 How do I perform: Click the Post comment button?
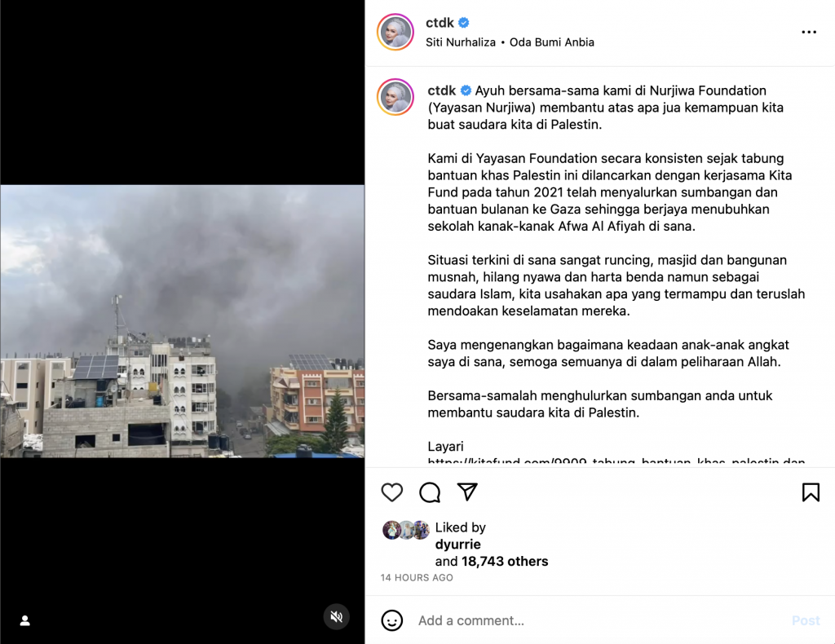pos(806,620)
